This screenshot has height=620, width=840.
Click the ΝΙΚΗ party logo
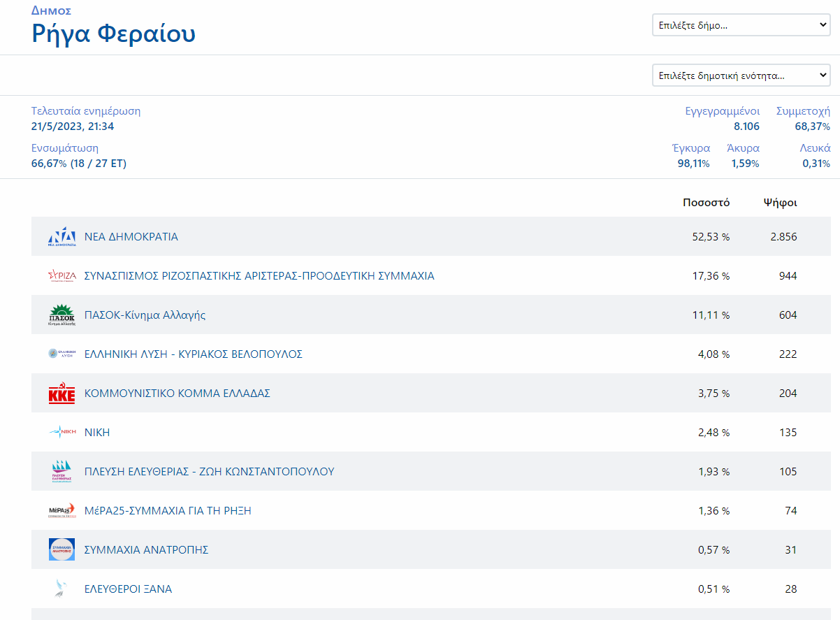[61, 433]
